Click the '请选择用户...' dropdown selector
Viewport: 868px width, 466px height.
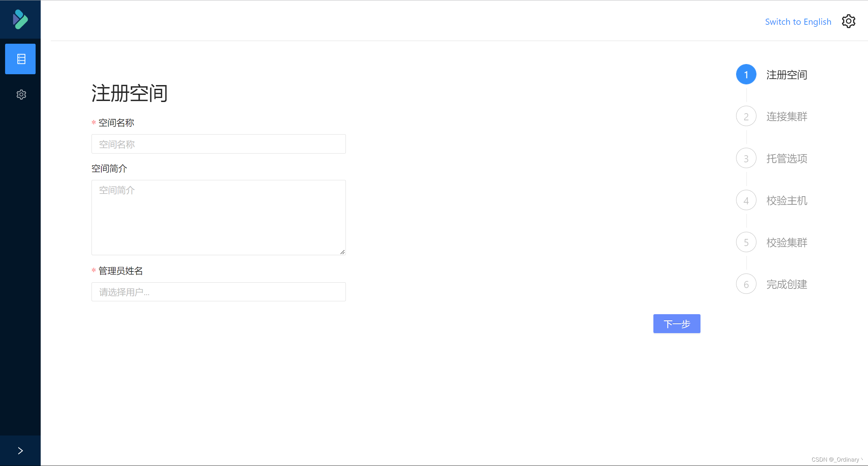tap(218, 292)
